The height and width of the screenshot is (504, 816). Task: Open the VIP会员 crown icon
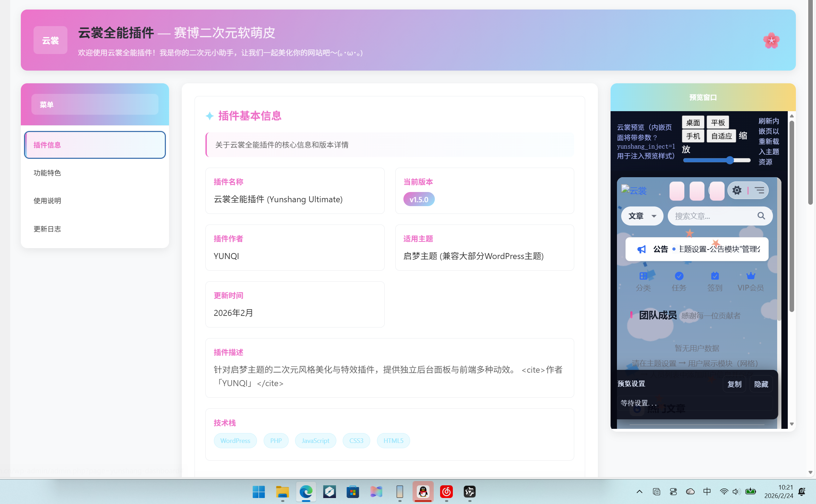coord(751,276)
